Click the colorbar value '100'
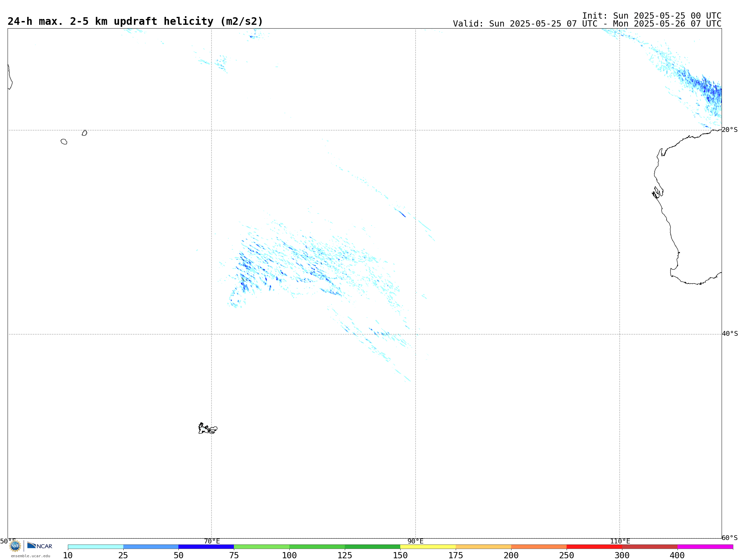744x560 pixels. tap(289, 556)
